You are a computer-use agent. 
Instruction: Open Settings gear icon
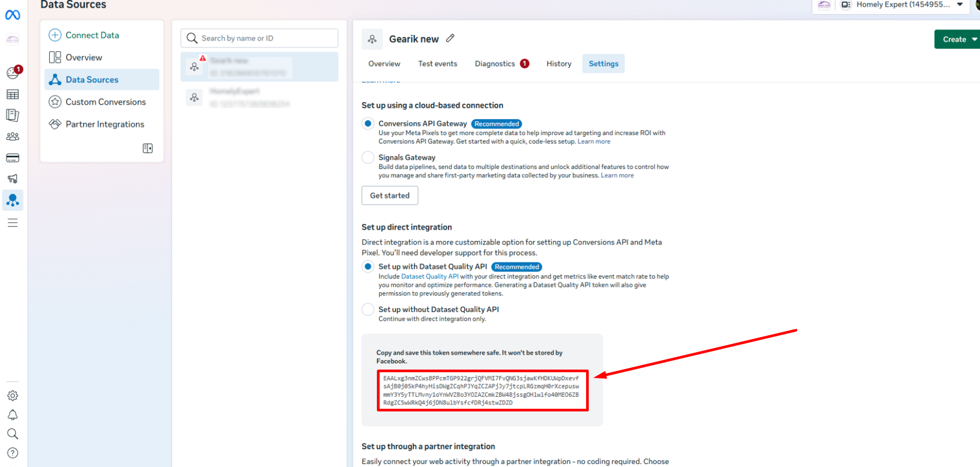13,396
